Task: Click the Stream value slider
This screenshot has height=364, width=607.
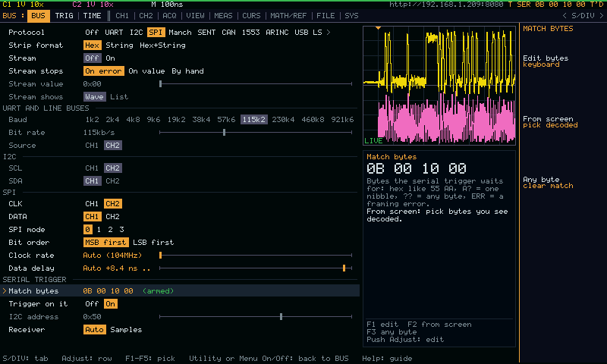Action: 256,84
